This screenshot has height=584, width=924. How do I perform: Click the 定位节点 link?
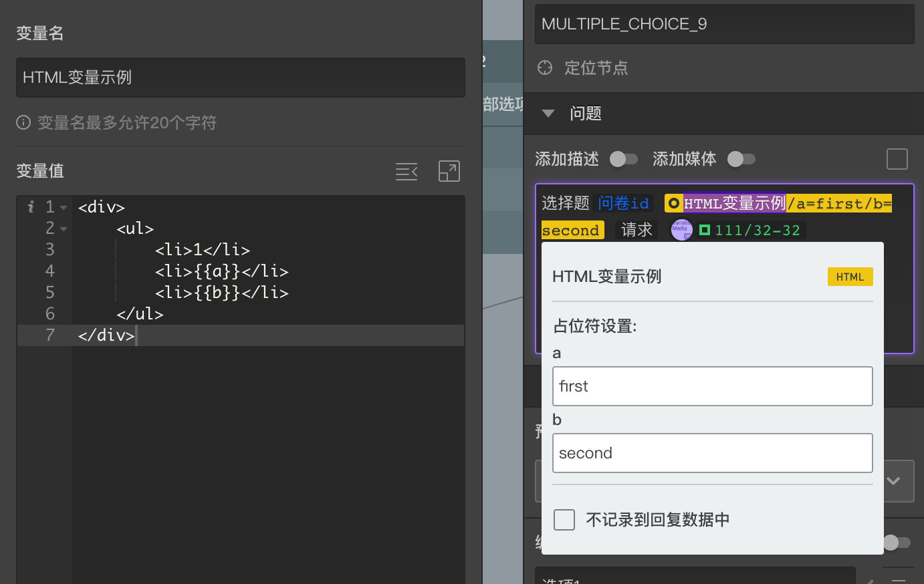coord(596,68)
